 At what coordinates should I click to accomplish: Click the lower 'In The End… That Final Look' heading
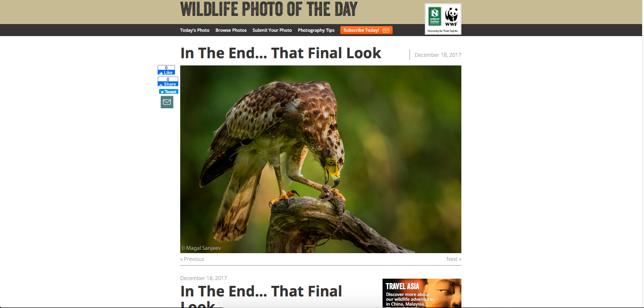point(261,296)
